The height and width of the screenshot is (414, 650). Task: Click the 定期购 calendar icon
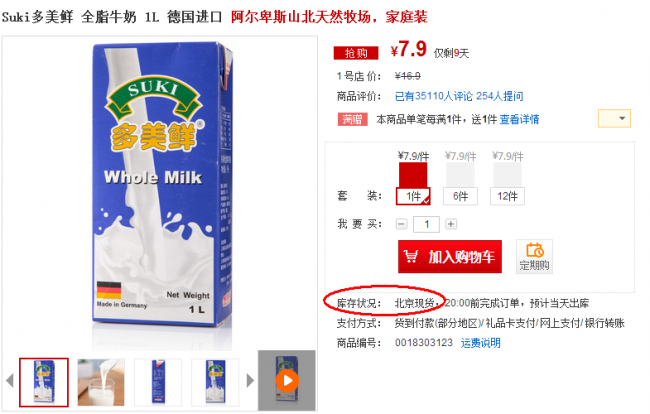(x=535, y=251)
